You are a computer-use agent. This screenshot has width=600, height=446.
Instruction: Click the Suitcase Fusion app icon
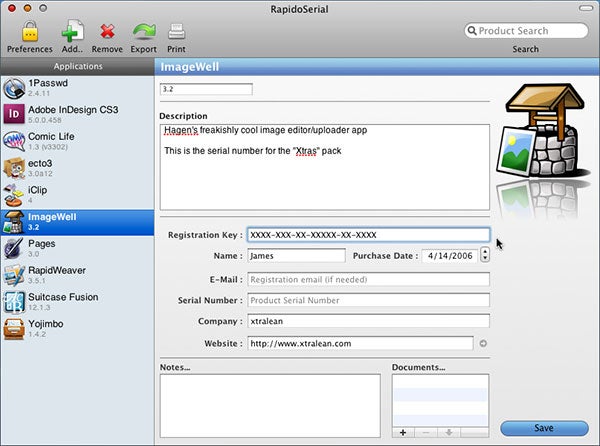click(14, 302)
